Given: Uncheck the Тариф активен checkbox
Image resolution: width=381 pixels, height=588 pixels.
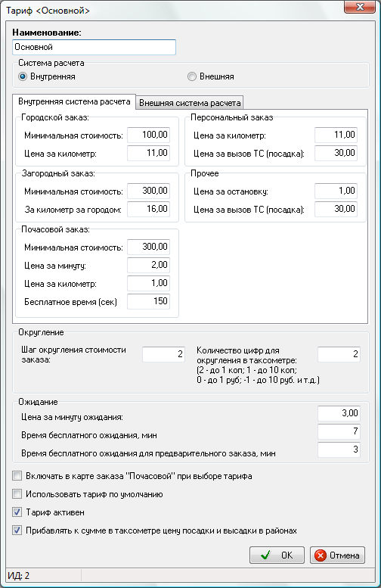Looking at the screenshot, I should click(17, 512).
